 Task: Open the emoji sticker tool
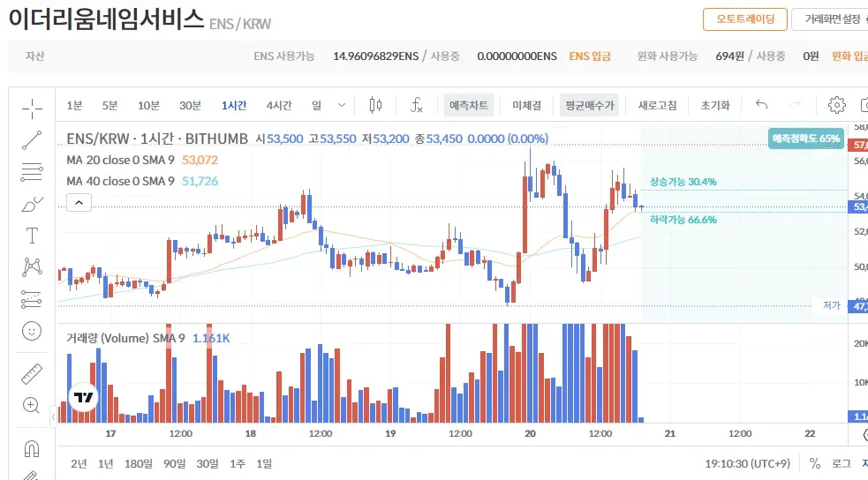tap(32, 331)
